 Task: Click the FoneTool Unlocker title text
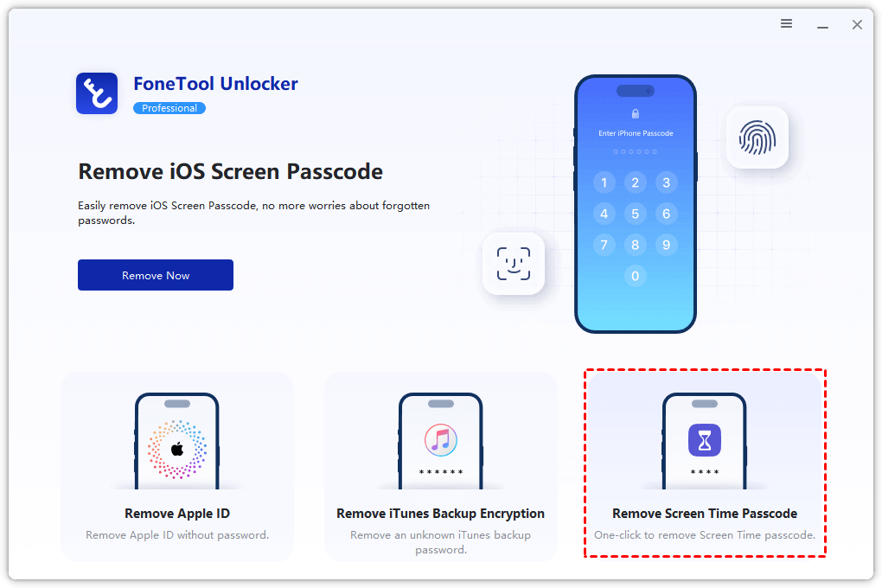215,84
